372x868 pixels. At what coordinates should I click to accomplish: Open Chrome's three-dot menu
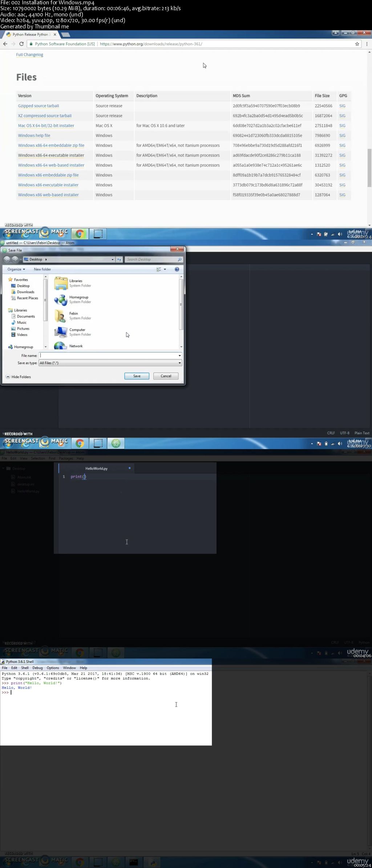point(367,44)
